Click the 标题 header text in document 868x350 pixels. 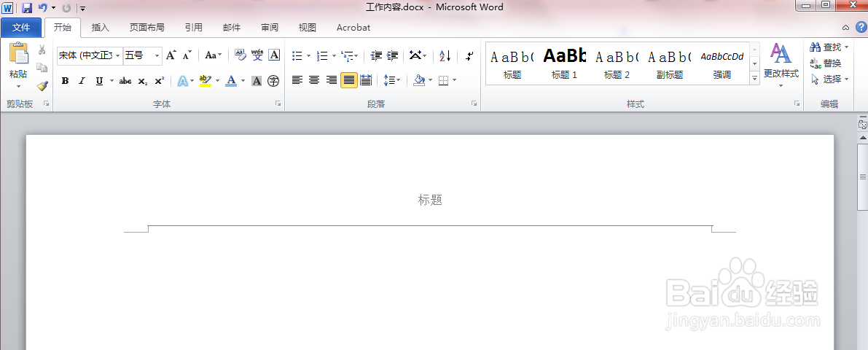click(430, 201)
